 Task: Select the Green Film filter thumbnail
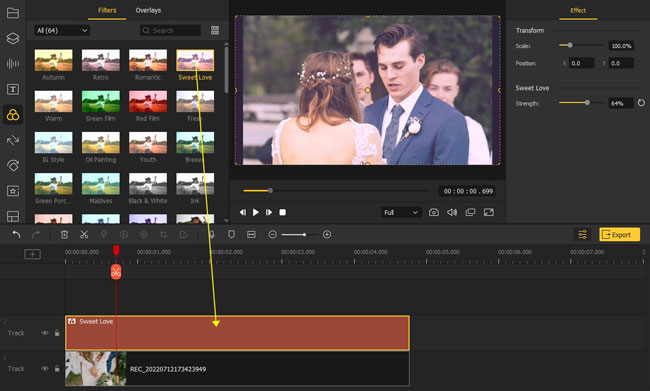pos(101,101)
